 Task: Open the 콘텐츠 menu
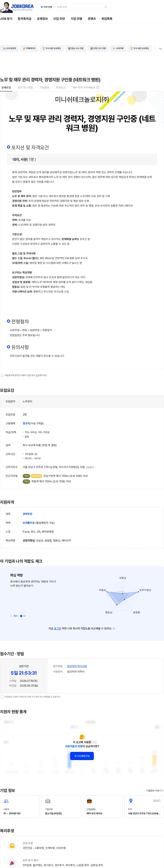click(92, 19)
